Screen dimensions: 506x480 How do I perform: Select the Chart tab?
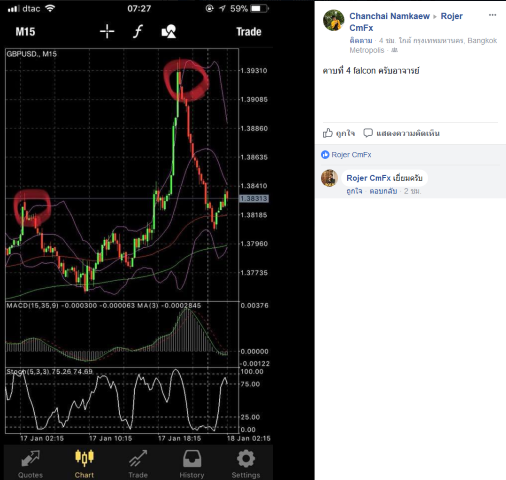(84, 464)
